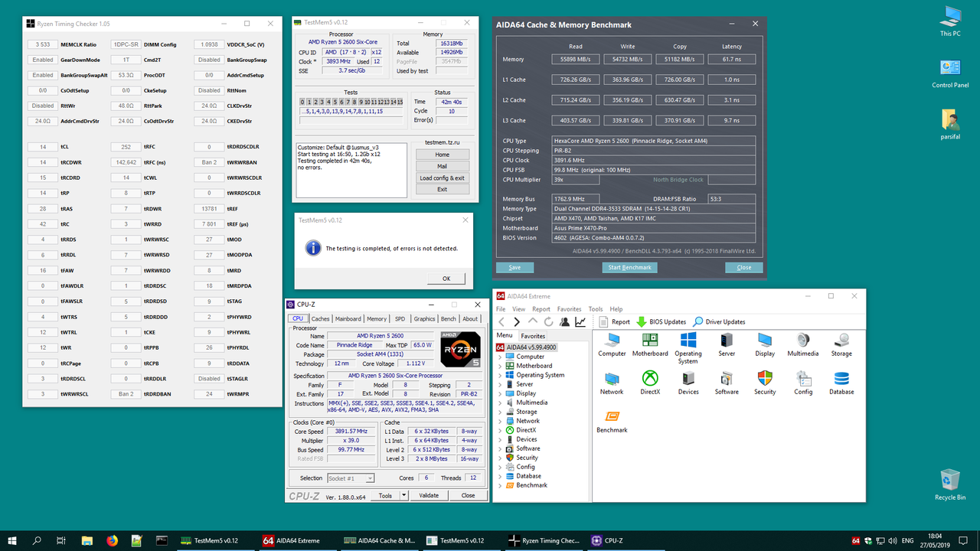Open the File menu in AIDA64 Extreme
Viewport: 980px width, 551px height.
pyautogui.click(x=501, y=309)
